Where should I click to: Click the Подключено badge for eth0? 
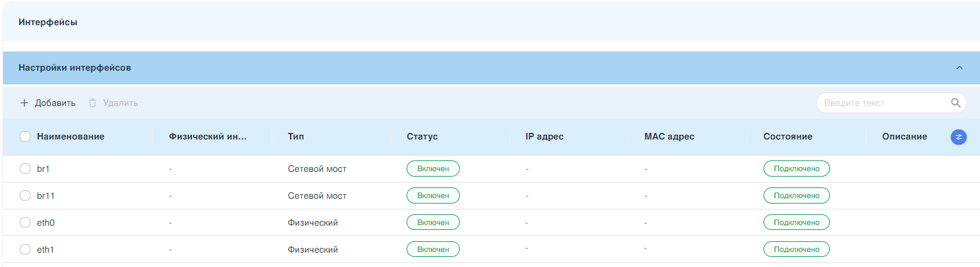796,223
